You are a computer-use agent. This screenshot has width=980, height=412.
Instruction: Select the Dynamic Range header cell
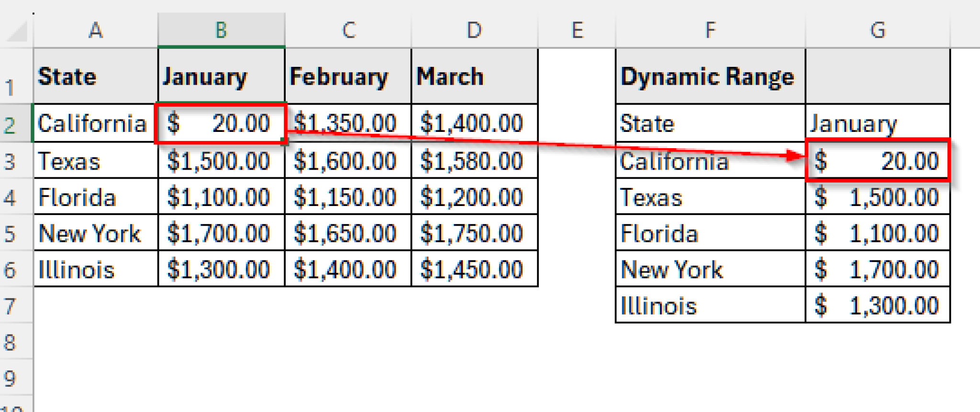click(708, 76)
